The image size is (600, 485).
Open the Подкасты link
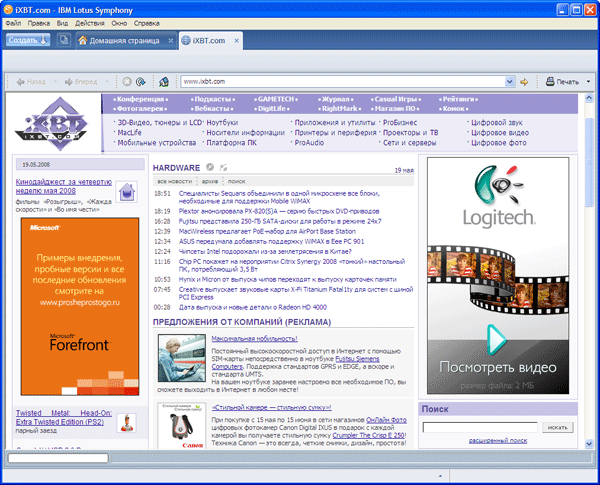click(x=213, y=99)
